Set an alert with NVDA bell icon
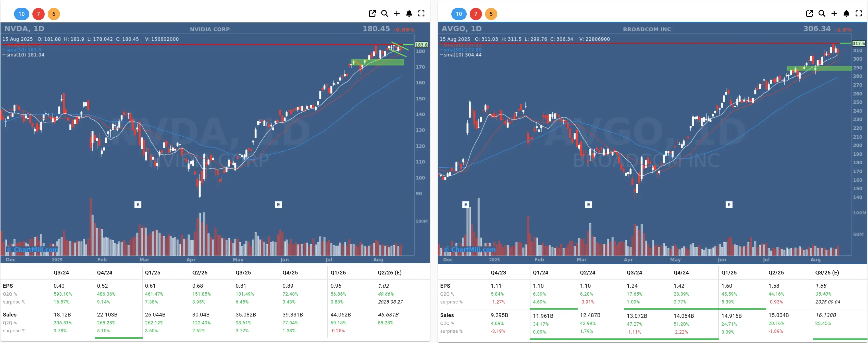The image size is (868, 343). 409,14
